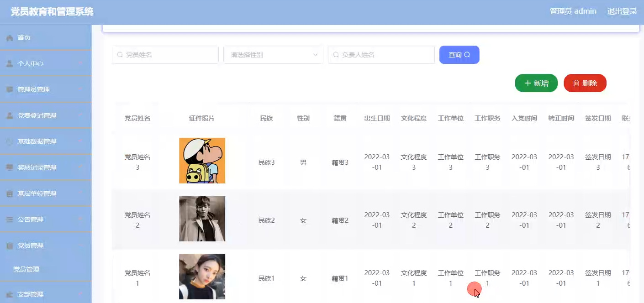Image resolution: width=644 pixels, height=303 pixels.
Task: Click the home icon beside 首页
Action: [x=10, y=38]
